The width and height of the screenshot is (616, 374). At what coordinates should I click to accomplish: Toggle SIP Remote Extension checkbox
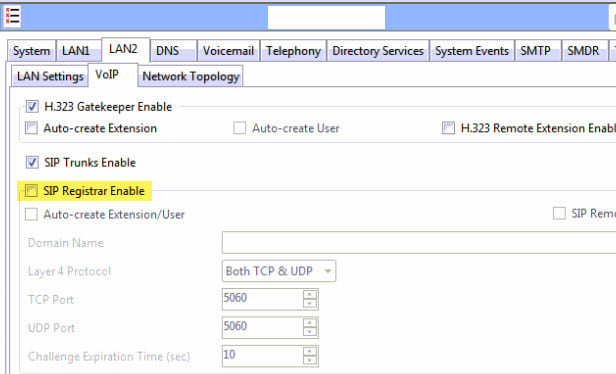[559, 213]
